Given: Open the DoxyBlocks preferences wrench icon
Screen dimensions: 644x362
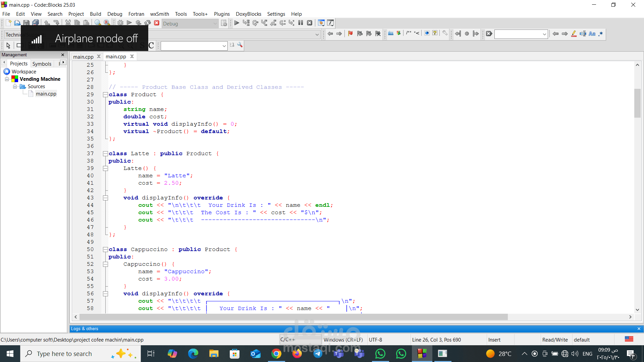Looking at the screenshot, I should tap(445, 34).
